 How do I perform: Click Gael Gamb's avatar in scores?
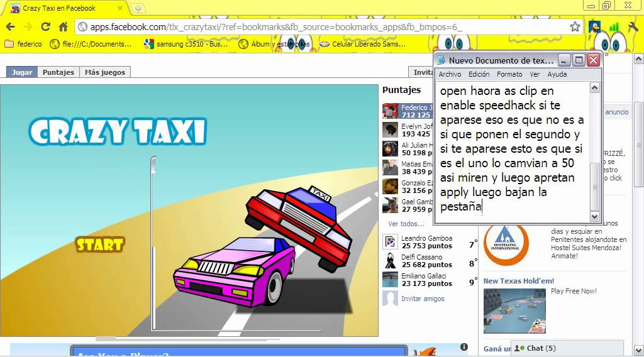(390, 205)
